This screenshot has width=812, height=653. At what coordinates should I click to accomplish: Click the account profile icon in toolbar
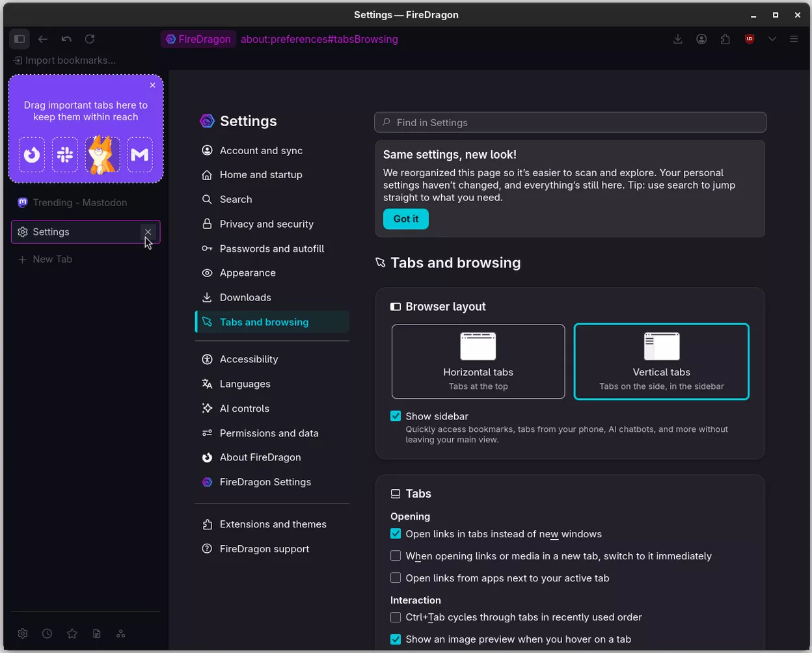pos(701,39)
